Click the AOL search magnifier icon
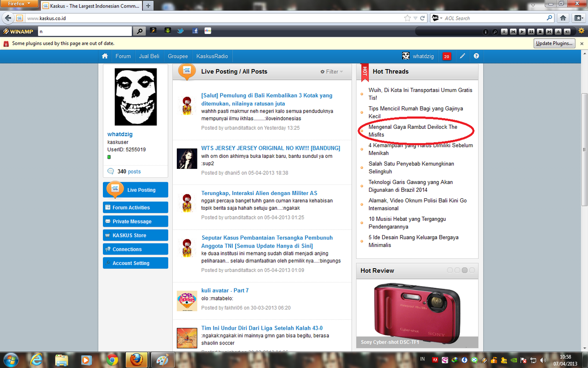This screenshot has height=368, width=588. tap(549, 18)
